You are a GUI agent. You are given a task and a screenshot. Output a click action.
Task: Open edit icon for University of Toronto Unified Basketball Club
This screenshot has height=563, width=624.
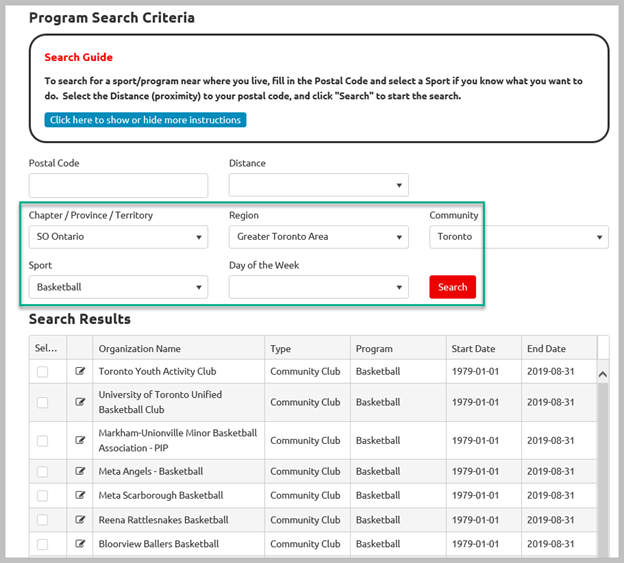coord(80,402)
